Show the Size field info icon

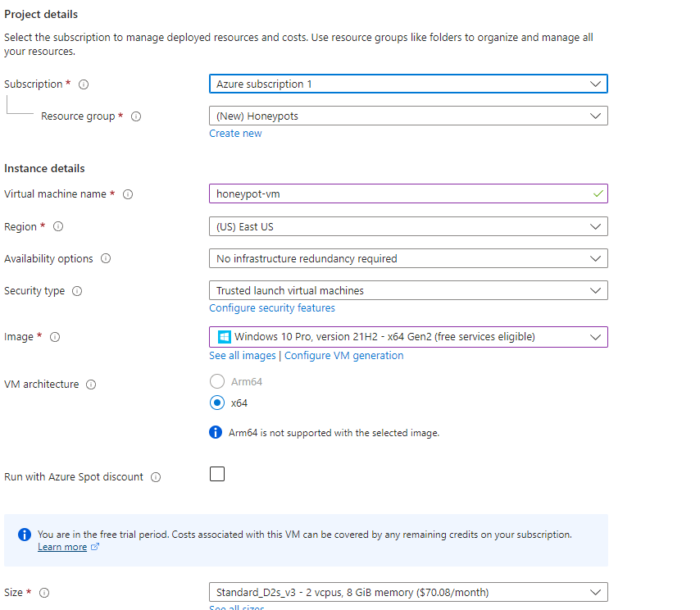click(44, 593)
